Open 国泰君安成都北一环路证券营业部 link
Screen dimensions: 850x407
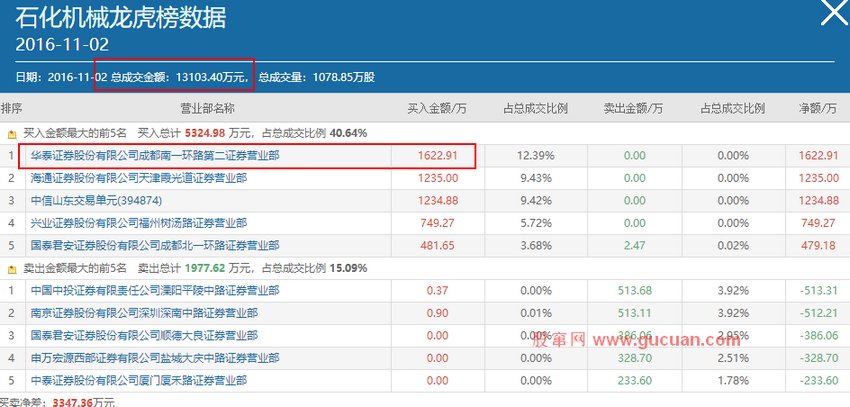click(155, 246)
